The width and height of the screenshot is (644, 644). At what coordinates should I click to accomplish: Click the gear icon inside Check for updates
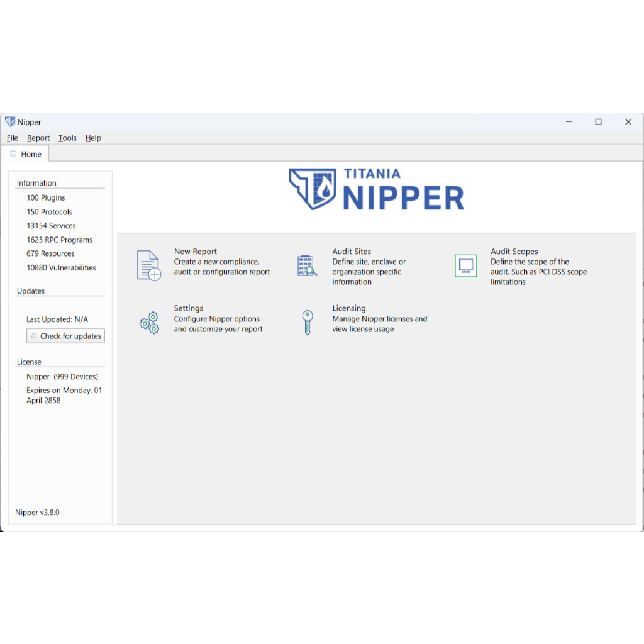coord(33,335)
